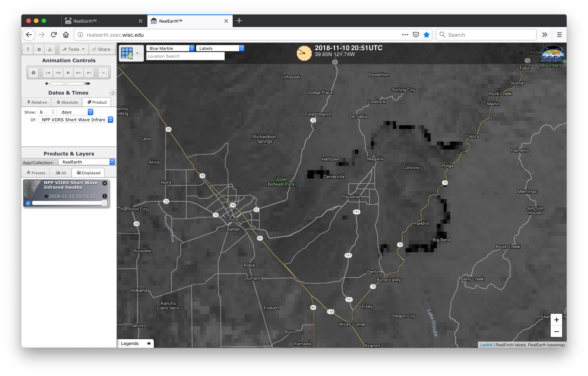Viewport: 588px width, 376px height.
Task: Open the Legends panel
Action: coord(130,343)
